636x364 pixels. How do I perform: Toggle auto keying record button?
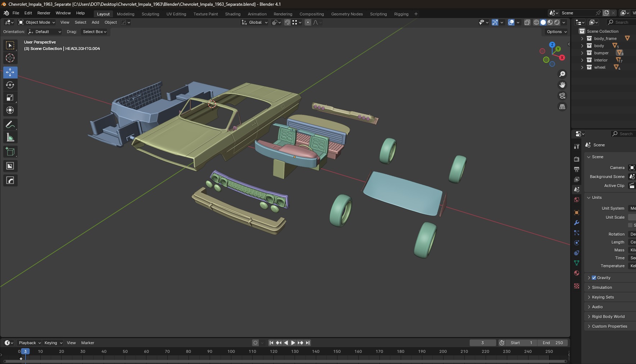(255, 343)
